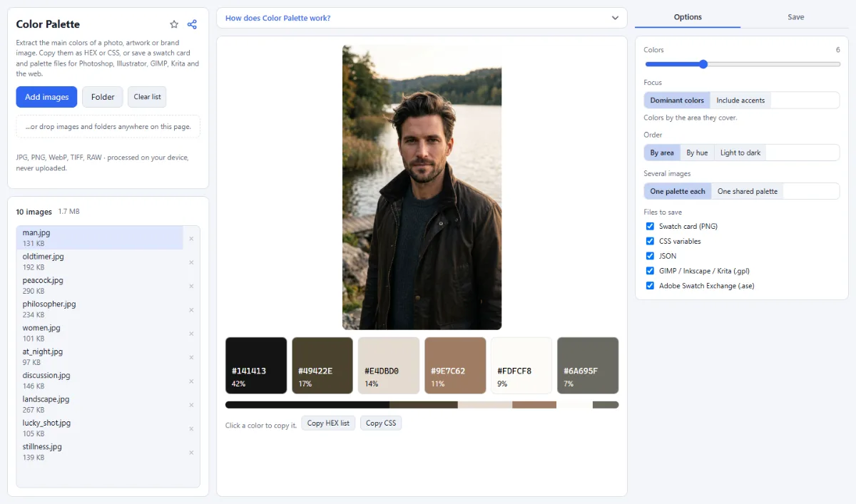Remove stillness.jpg using its x icon
The image size is (856, 504).
click(x=191, y=453)
